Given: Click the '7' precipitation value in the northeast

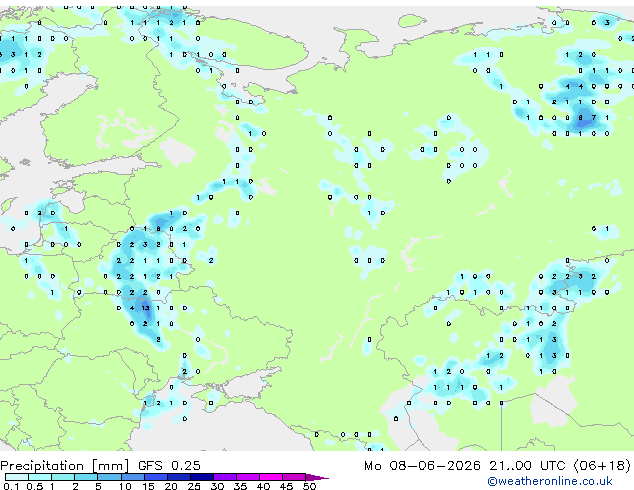Looking at the screenshot, I should 594,118.
